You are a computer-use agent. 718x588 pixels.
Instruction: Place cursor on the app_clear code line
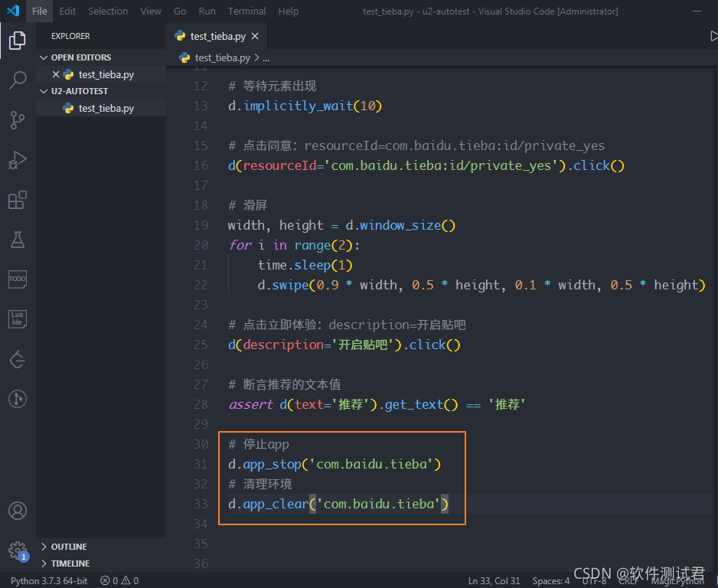[338, 505]
